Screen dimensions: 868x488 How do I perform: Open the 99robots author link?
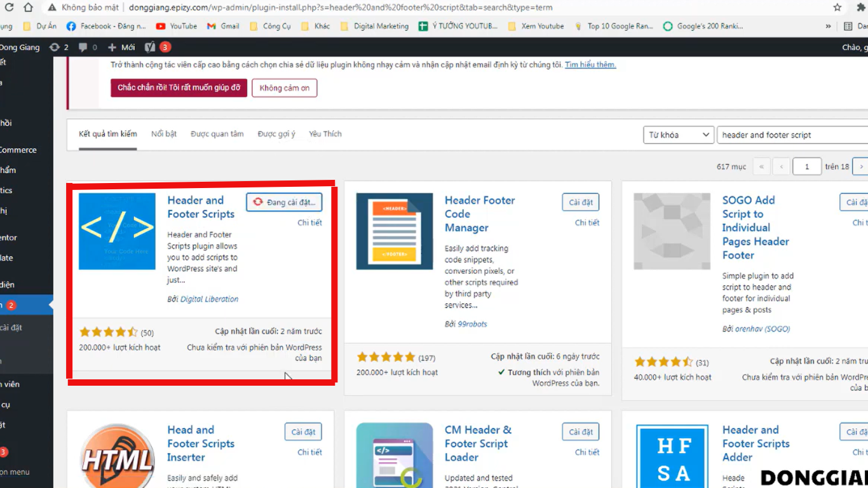(x=472, y=323)
